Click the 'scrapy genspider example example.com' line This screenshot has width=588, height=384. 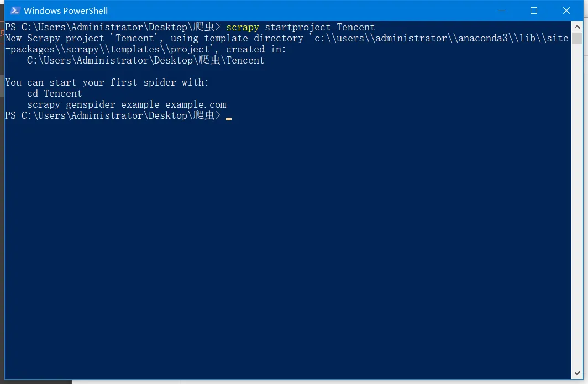click(127, 104)
